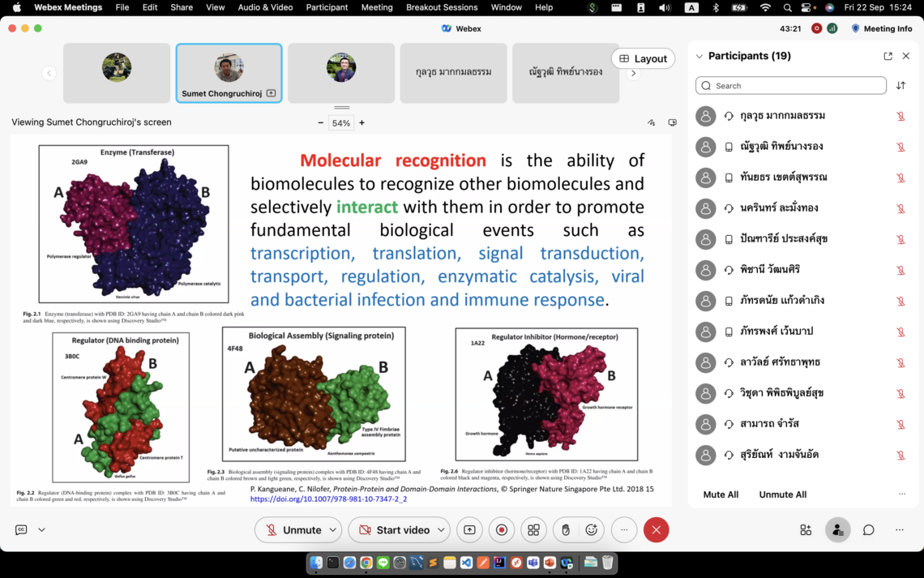Image resolution: width=924 pixels, height=578 pixels.
Task: Open the Breakout sessions grid icon
Action: tap(533, 530)
